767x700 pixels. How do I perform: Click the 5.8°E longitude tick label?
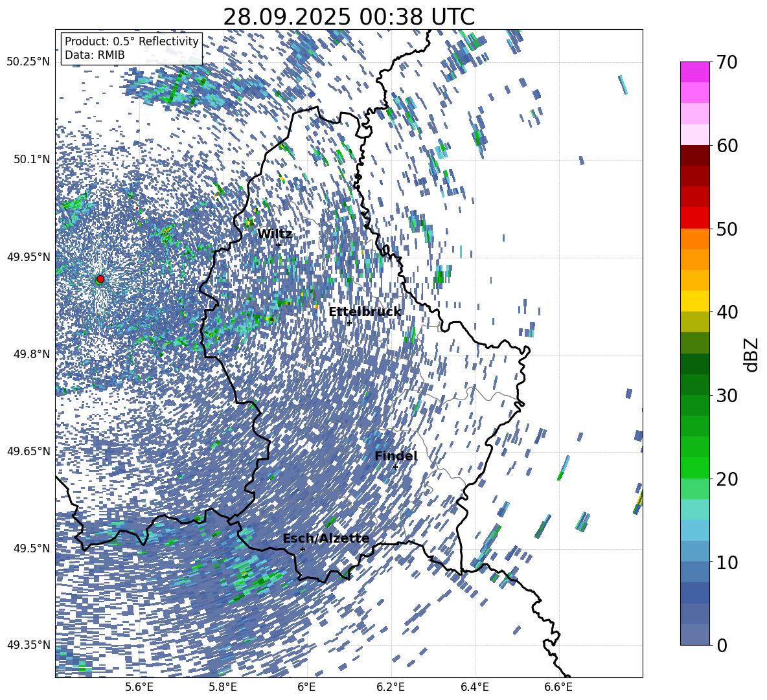click(x=223, y=687)
